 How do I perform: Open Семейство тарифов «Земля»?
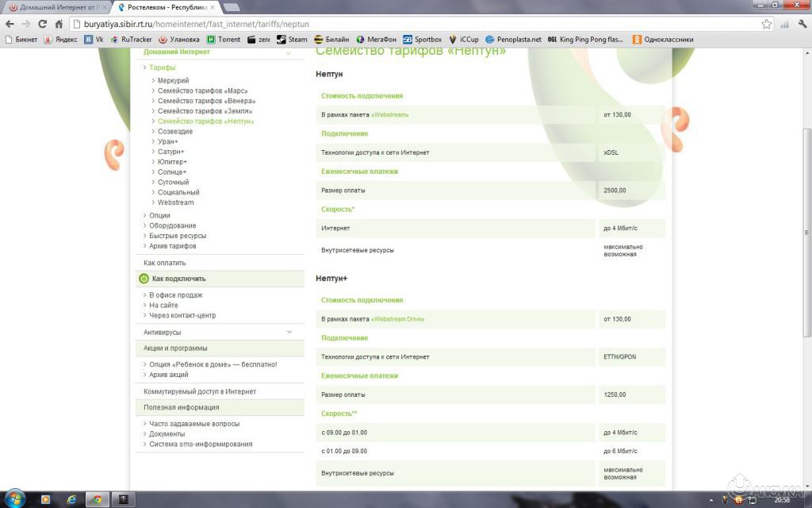pos(205,111)
